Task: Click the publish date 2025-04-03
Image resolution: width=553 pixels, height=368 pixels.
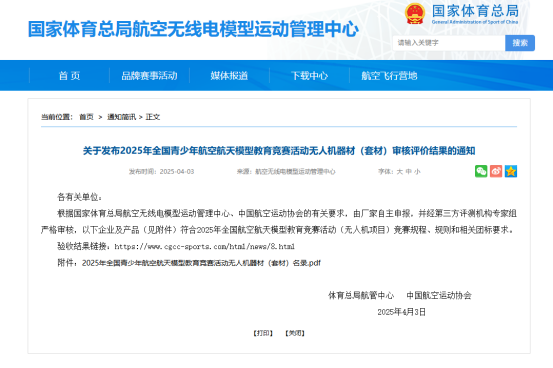Action: click(x=177, y=171)
